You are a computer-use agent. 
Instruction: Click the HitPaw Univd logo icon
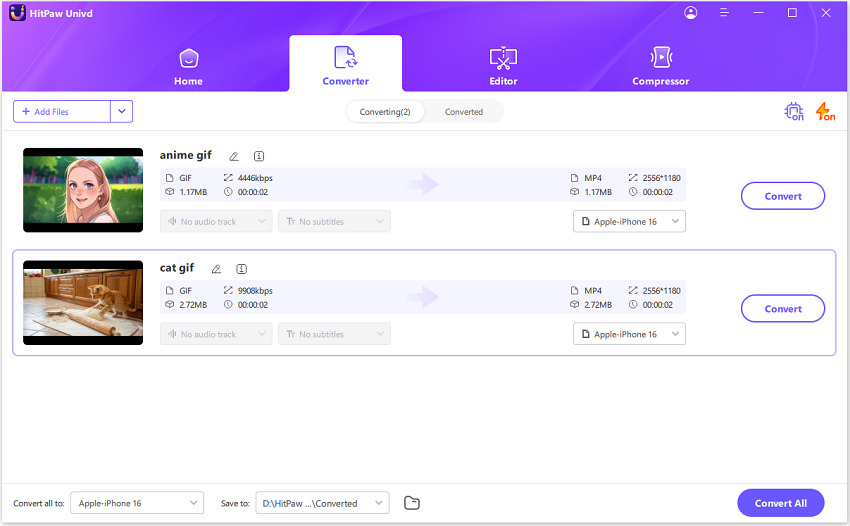pos(17,13)
